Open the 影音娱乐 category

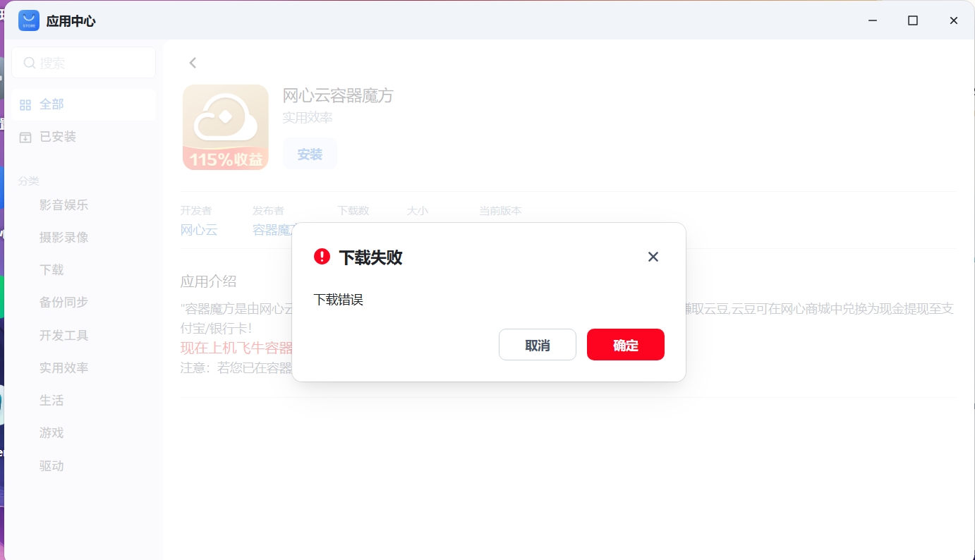(64, 205)
